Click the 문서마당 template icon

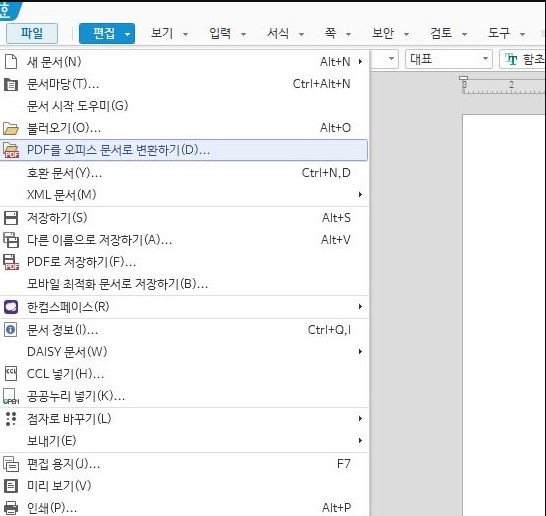coord(11,85)
